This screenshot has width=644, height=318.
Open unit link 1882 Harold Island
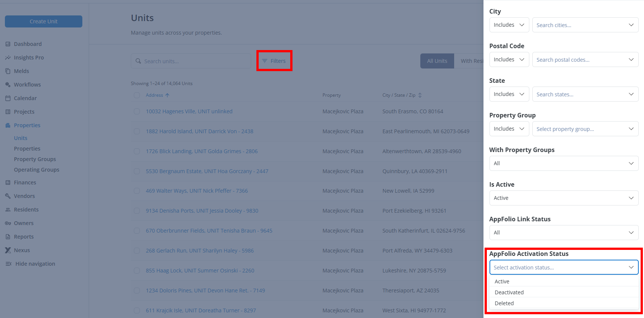click(x=200, y=131)
